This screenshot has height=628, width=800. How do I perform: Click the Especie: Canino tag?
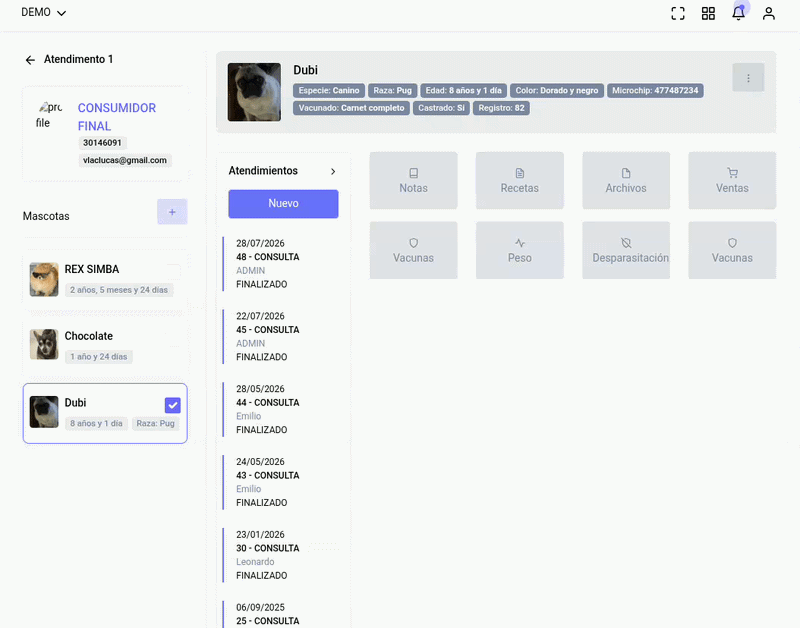(x=329, y=90)
